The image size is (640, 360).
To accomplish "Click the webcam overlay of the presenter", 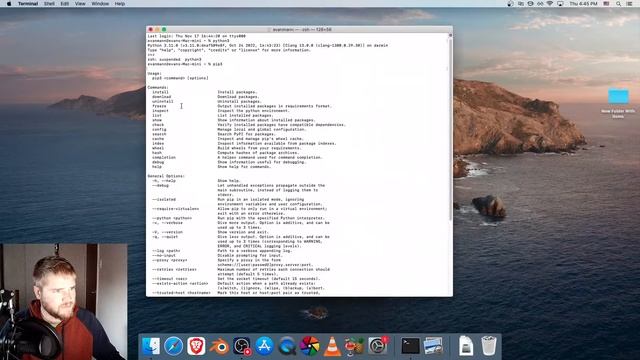I will click(64, 302).
